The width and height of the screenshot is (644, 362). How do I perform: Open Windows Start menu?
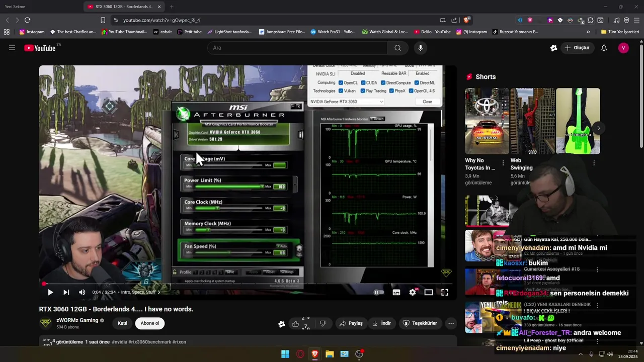pyautogui.click(x=285, y=354)
